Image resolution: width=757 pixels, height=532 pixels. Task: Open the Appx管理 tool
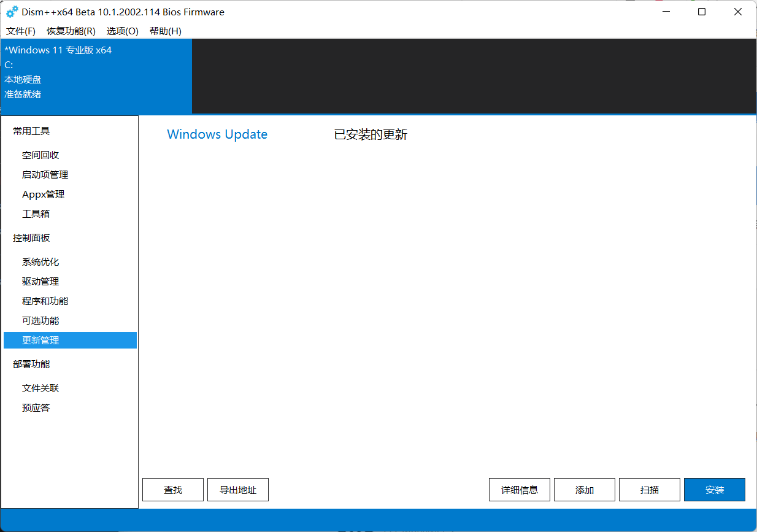(43, 194)
